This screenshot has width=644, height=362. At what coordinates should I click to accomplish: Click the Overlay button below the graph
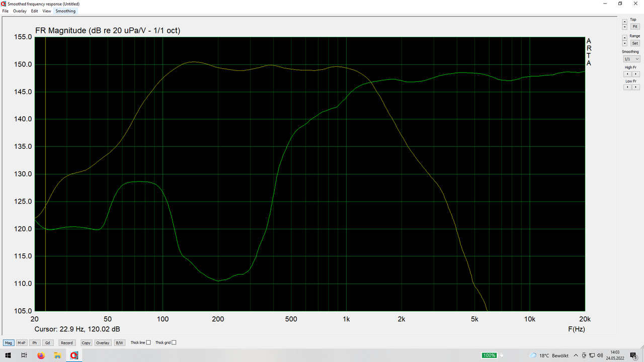(103, 343)
